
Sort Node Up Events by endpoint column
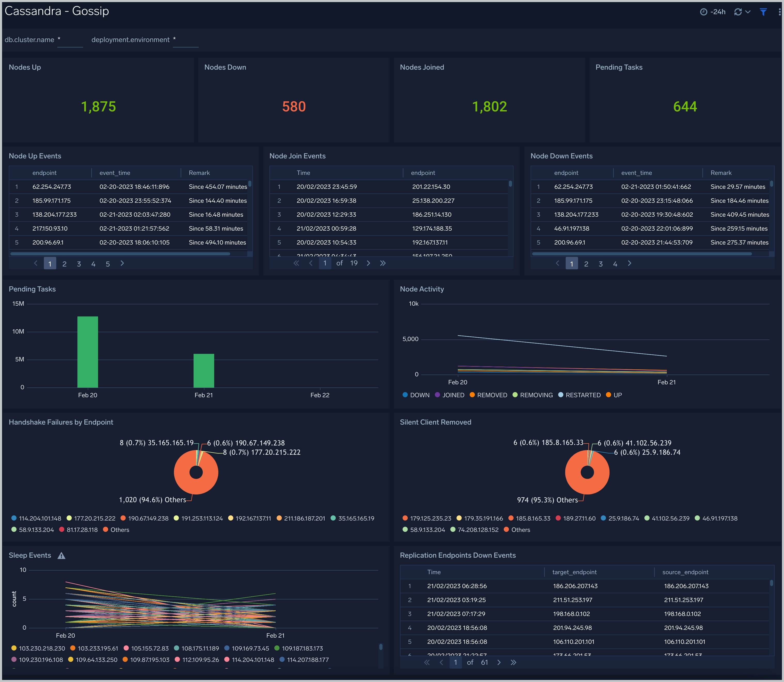pos(44,173)
